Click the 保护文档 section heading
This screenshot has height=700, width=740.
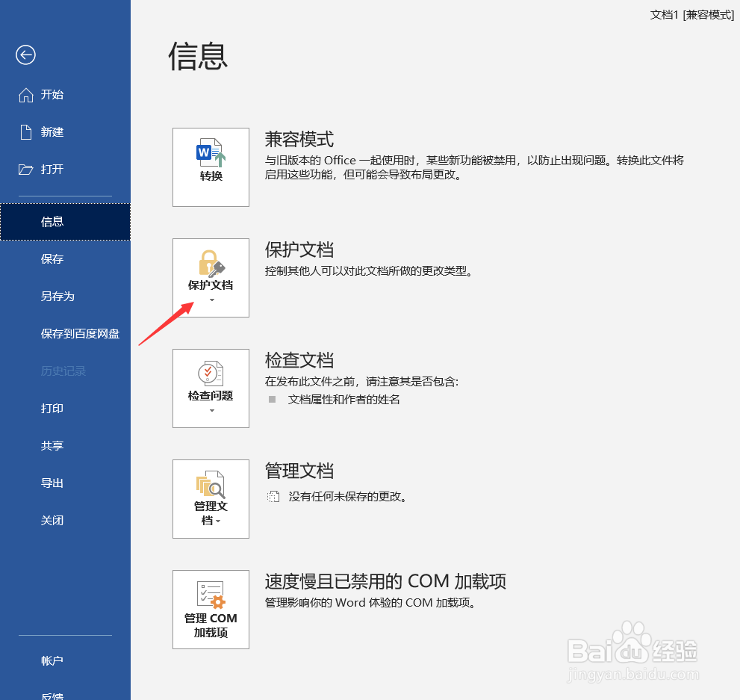pyautogui.click(x=299, y=250)
